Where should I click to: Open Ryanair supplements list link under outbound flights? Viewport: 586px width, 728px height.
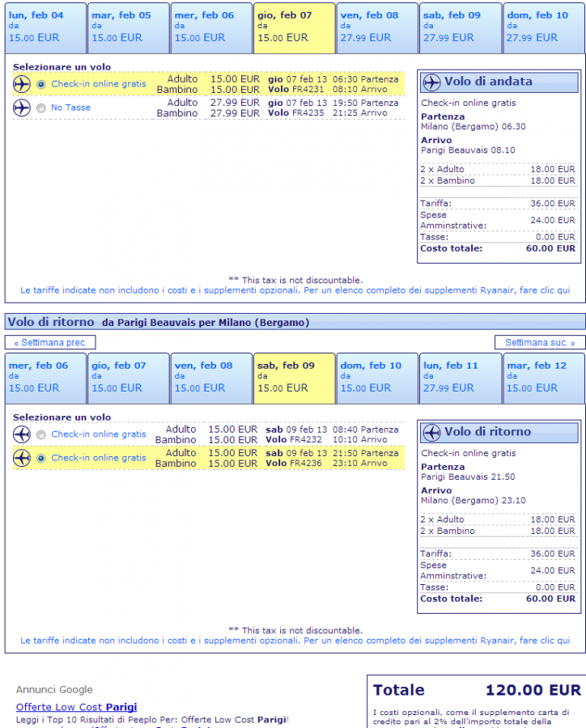coord(295,290)
